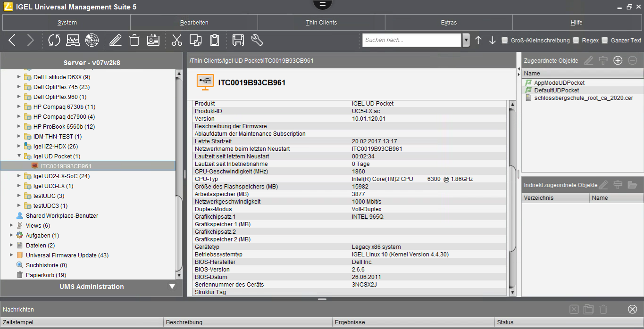Select the radar network scan icon
Image resolution: width=644 pixels, height=329 pixels.
[92, 40]
